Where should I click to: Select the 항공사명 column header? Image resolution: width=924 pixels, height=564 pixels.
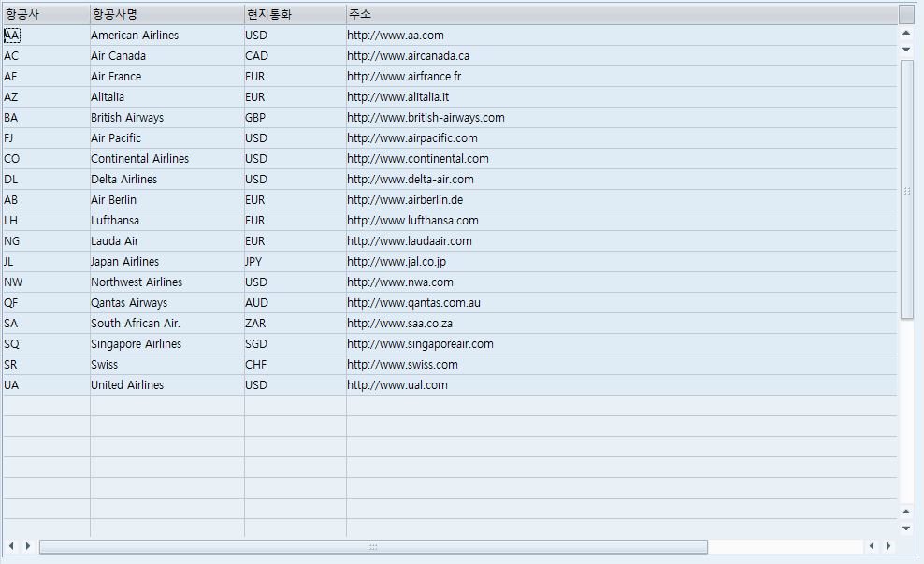pos(167,14)
